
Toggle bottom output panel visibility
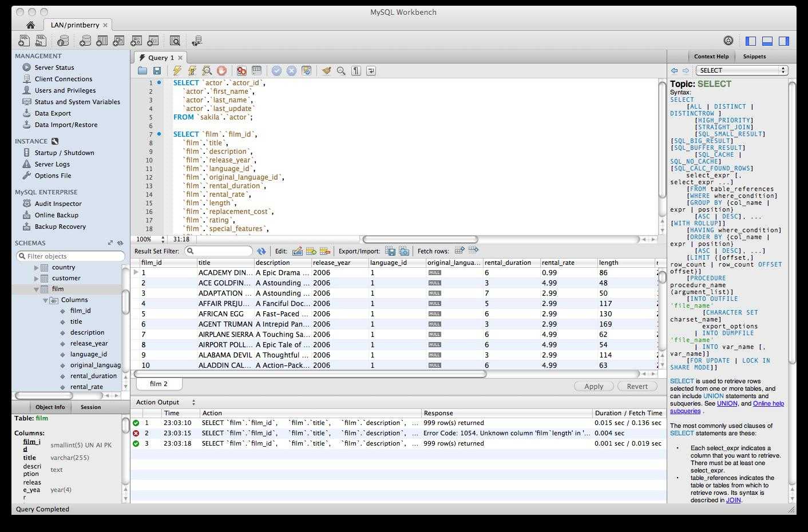click(x=767, y=41)
